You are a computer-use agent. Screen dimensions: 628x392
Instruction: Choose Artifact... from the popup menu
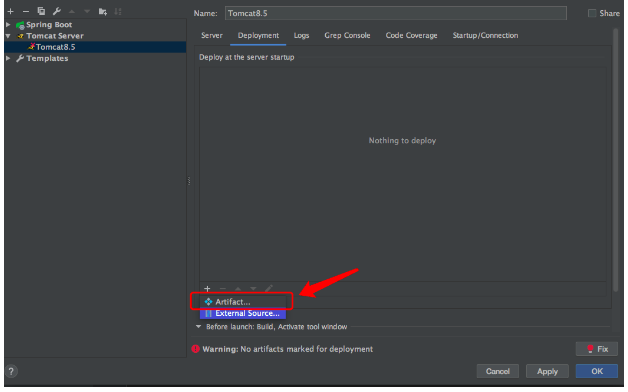243,302
